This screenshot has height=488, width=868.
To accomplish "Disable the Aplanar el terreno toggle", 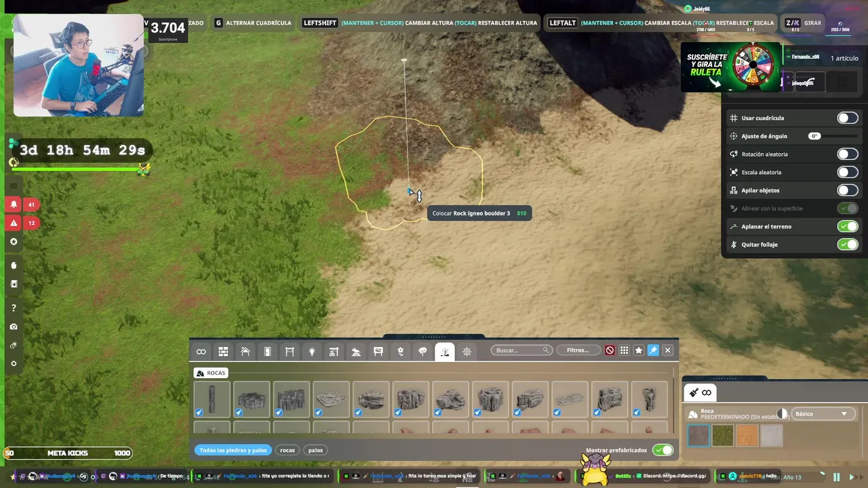I will [847, 226].
